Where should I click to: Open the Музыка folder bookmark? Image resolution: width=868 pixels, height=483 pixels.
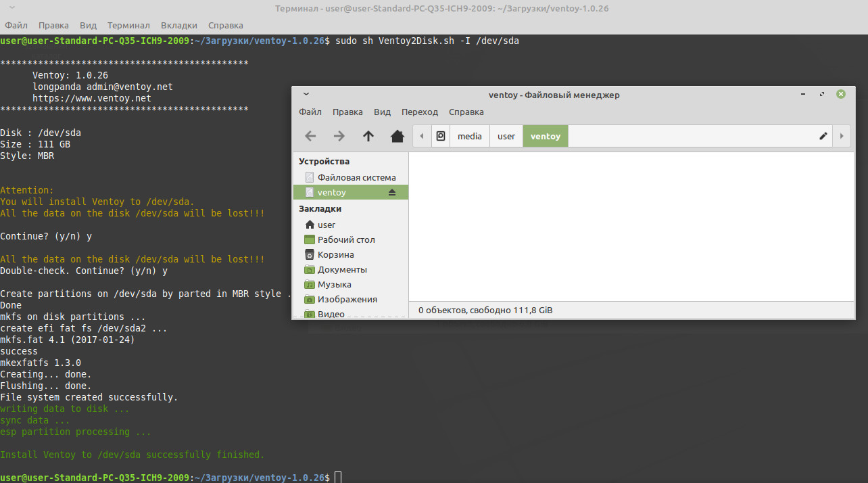pyautogui.click(x=334, y=284)
